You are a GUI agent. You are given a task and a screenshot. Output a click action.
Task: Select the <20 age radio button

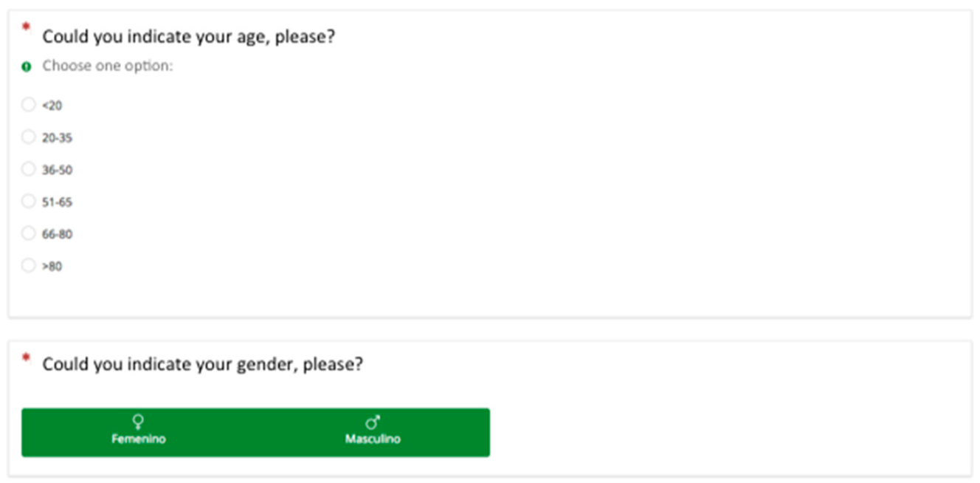pyautogui.click(x=28, y=105)
